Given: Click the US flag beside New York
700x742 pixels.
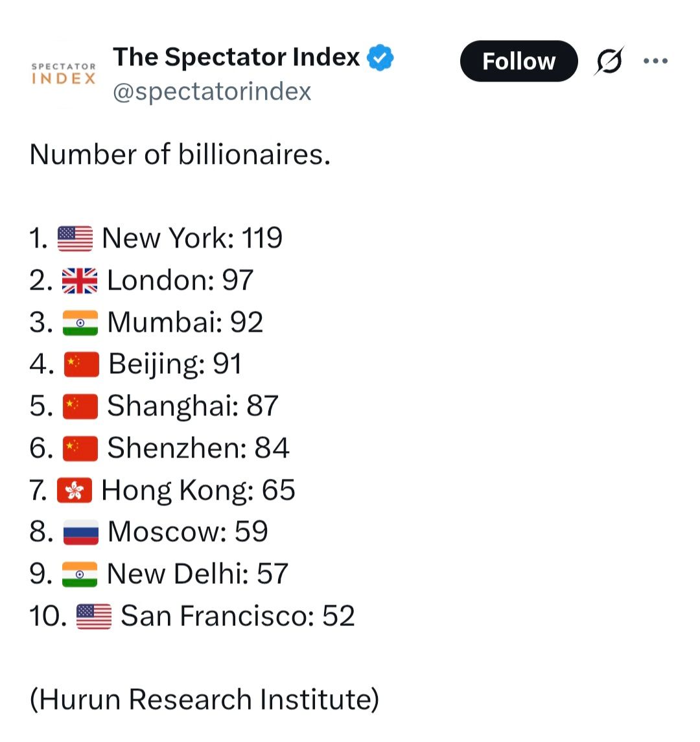Looking at the screenshot, I should pos(75,238).
